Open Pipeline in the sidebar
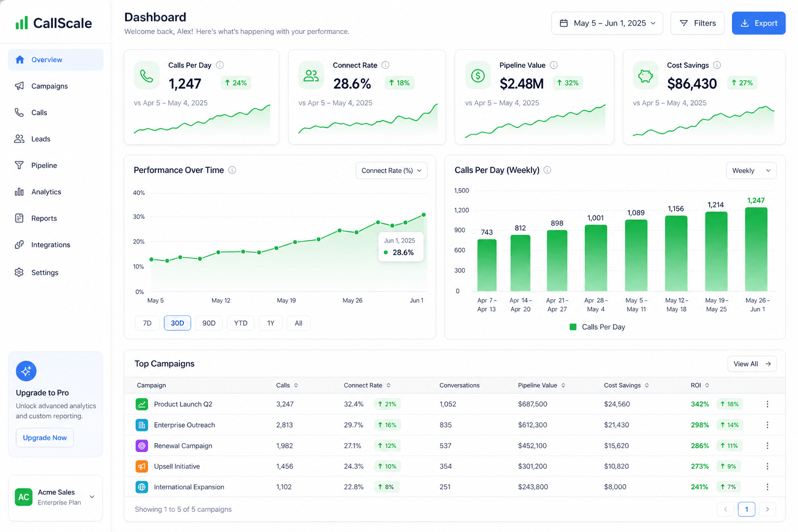798x532 pixels. click(56, 166)
